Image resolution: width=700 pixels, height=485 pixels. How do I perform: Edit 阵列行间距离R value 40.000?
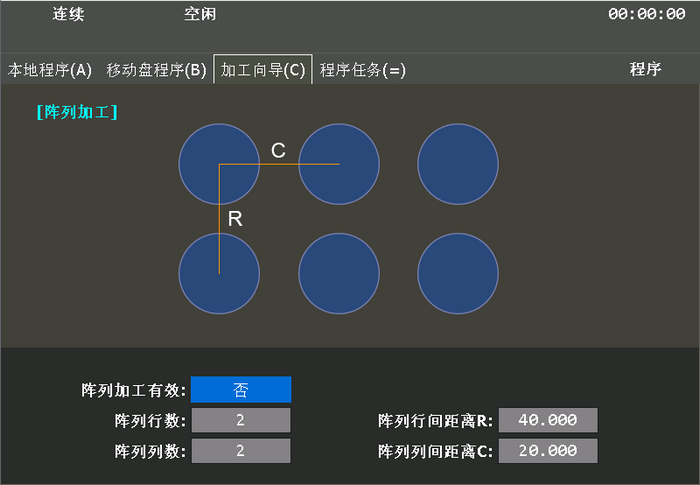pos(548,420)
